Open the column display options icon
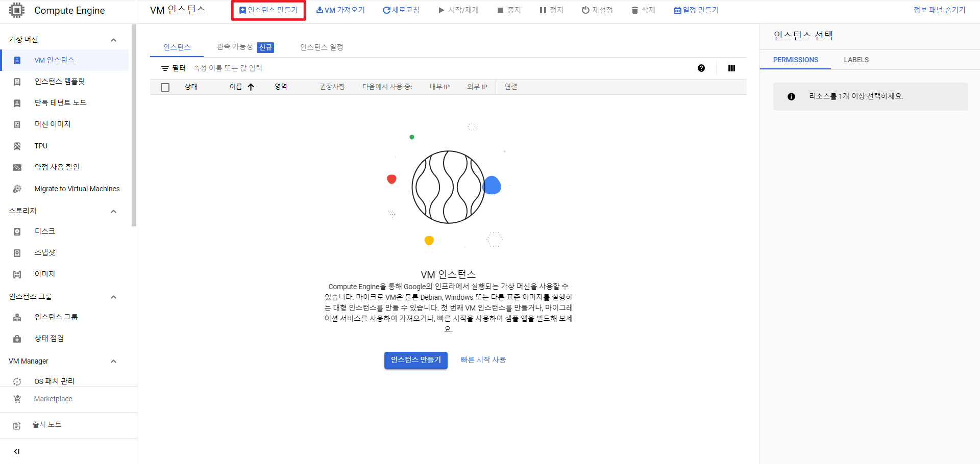 (731, 68)
